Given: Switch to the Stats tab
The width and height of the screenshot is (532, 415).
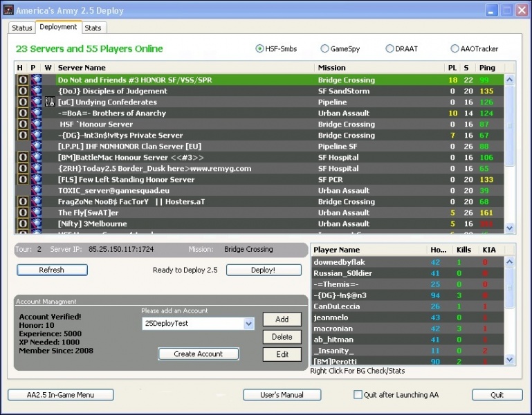Looking at the screenshot, I should [x=93, y=28].
